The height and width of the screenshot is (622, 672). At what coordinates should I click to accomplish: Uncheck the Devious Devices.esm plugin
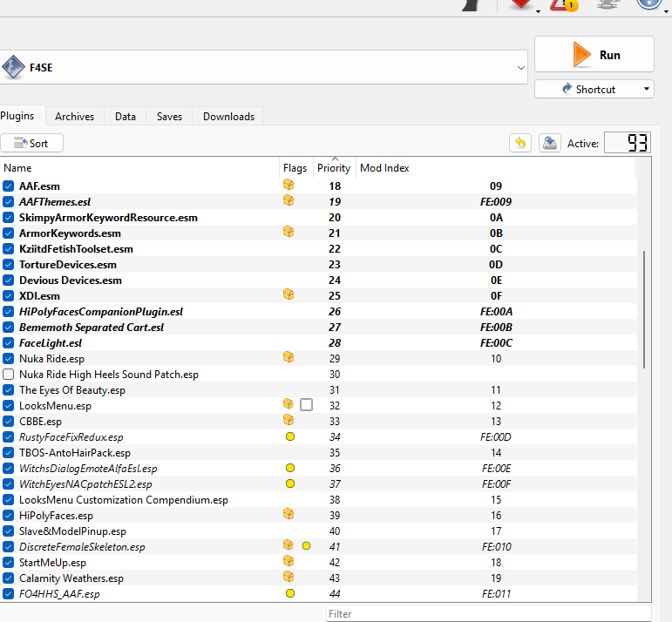(8, 281)
